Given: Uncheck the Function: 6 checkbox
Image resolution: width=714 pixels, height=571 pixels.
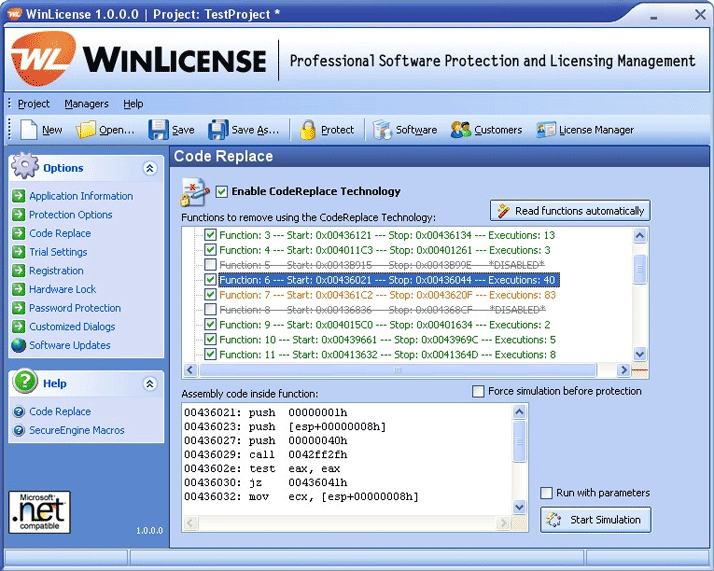Looking at the screenshot, I should pyautogui.click(x=210, y=280).
